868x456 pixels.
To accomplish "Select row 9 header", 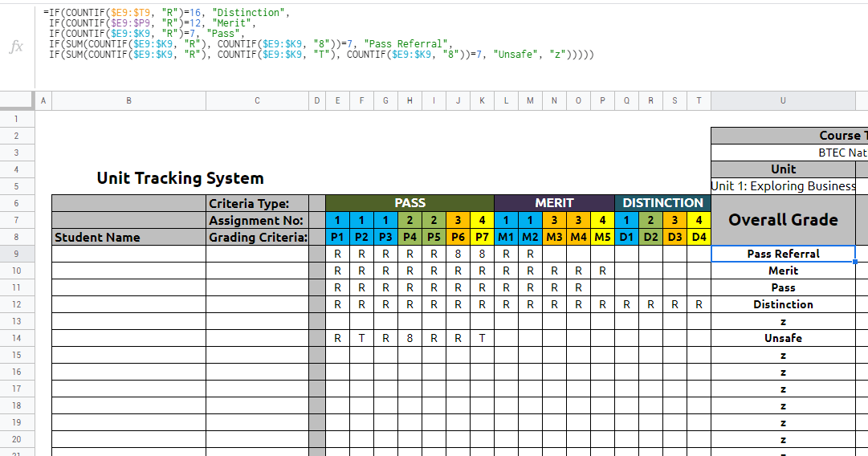I will pyautogui.click(x=17, y=254).
